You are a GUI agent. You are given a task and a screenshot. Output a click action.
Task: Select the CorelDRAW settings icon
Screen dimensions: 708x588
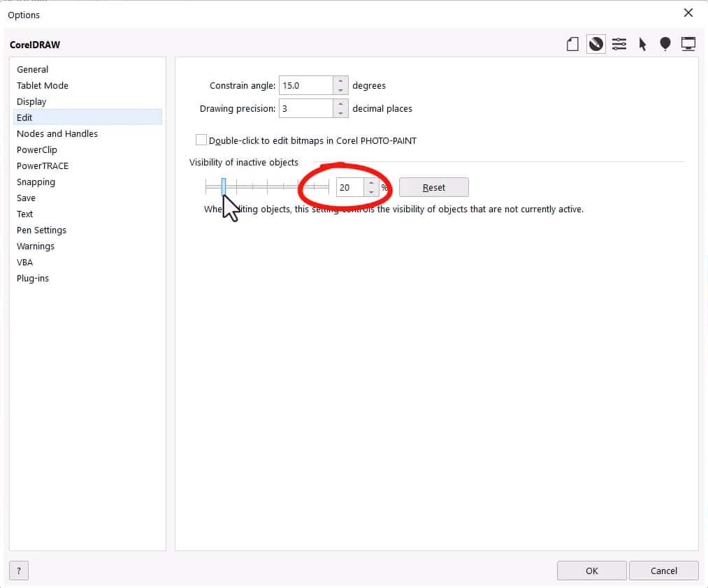[x=595, y=43]
